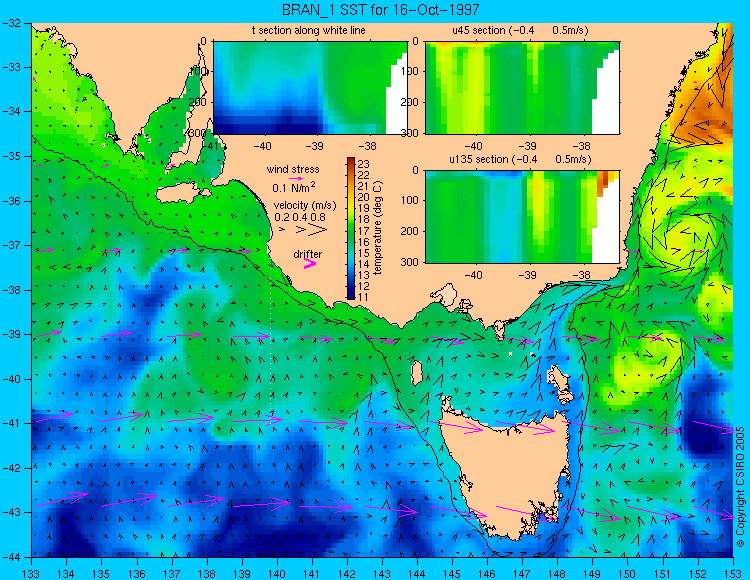This screenshot has width=750, height=580.
Task: Click longitude axis label 151
Action: tap(662, 574)
